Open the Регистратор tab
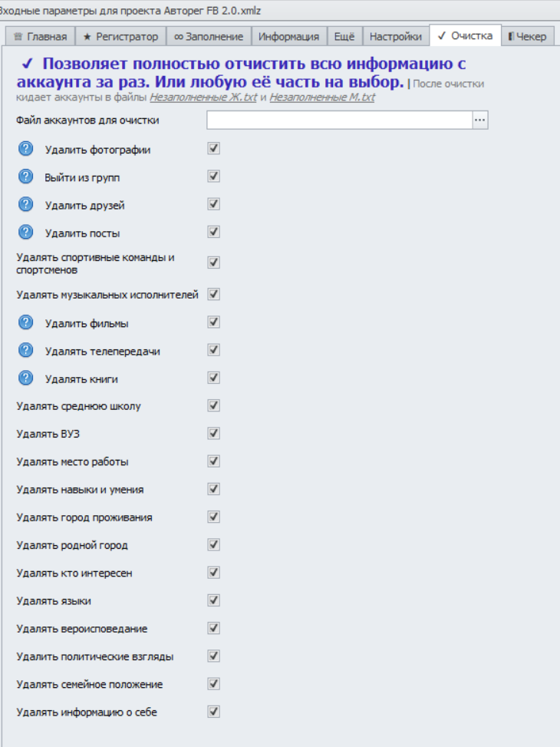 [x=120, y=36]
